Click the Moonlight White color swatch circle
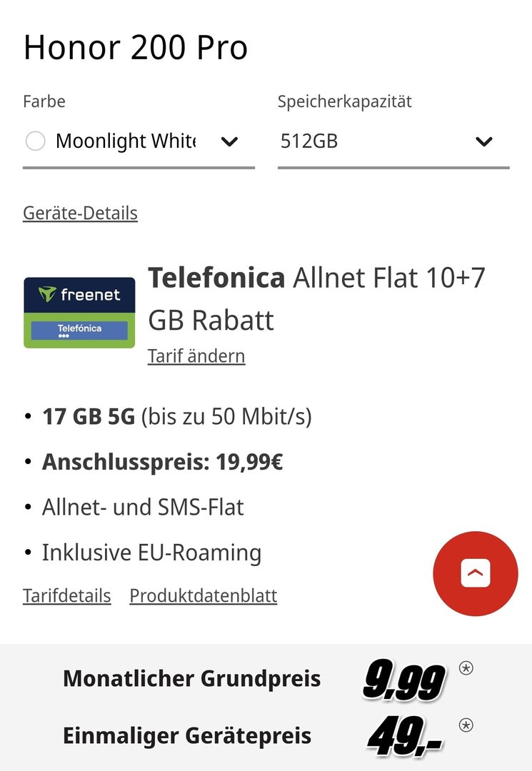Viewport: 532px width, 771px height. coord(36,141)
